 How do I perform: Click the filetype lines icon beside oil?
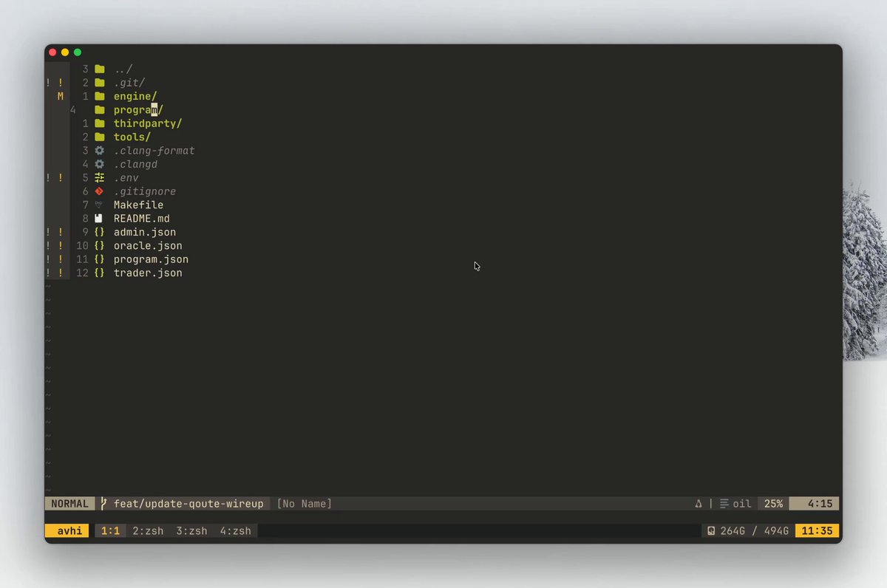click(724, 504)
